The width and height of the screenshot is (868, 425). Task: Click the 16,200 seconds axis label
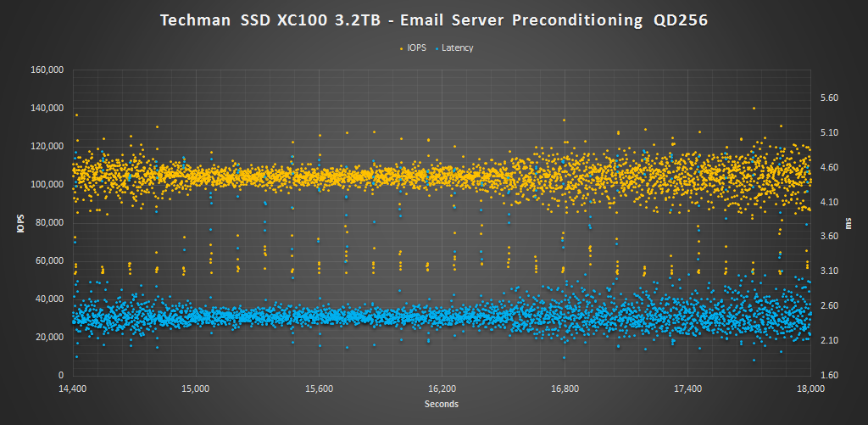click(442, 389)
